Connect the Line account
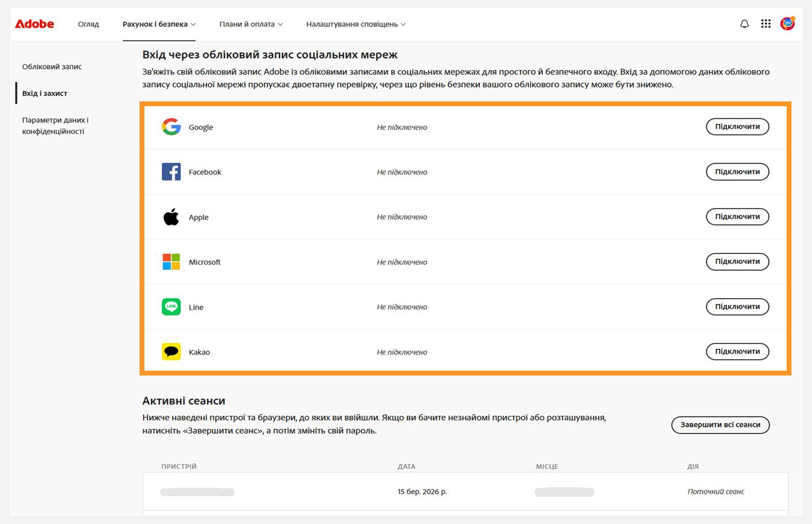 [737, 307]
